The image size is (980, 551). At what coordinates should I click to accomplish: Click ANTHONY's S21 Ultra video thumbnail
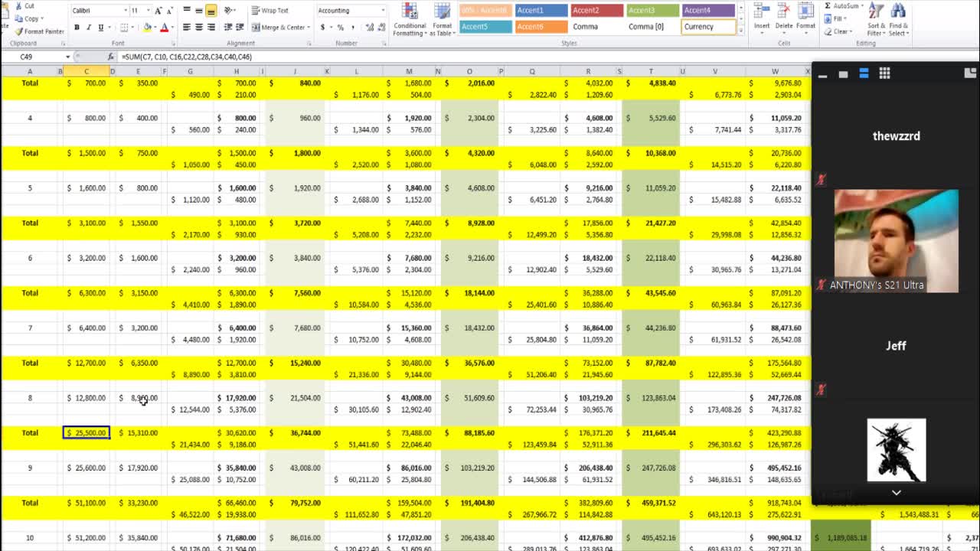point(896,241)
